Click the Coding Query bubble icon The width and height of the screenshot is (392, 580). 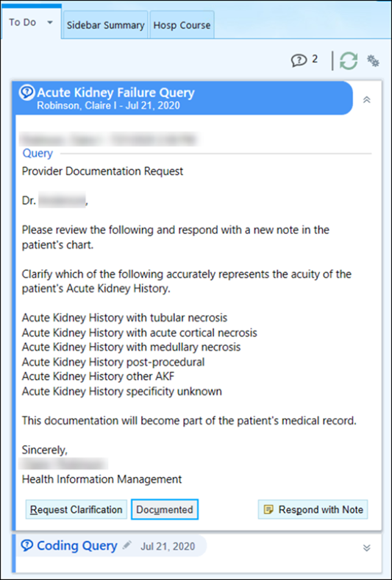(x=27, y=545)
